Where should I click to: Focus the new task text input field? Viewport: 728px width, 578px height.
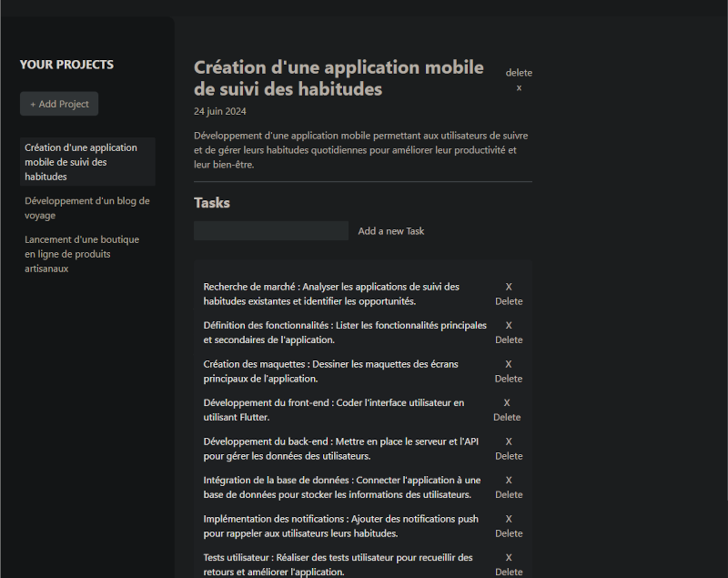point(270,231)
